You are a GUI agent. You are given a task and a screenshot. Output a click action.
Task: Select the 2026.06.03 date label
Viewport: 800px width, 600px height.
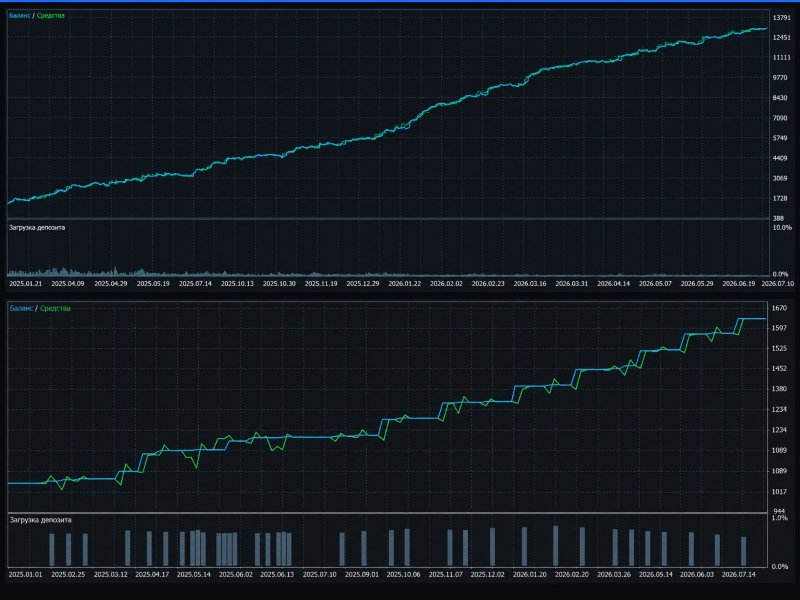[x=697, y=574]
